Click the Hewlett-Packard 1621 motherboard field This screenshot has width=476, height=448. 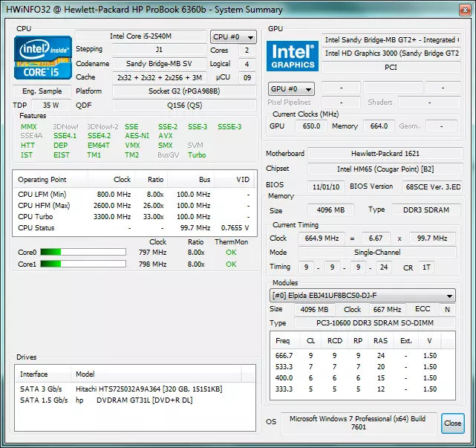point(385,154)
